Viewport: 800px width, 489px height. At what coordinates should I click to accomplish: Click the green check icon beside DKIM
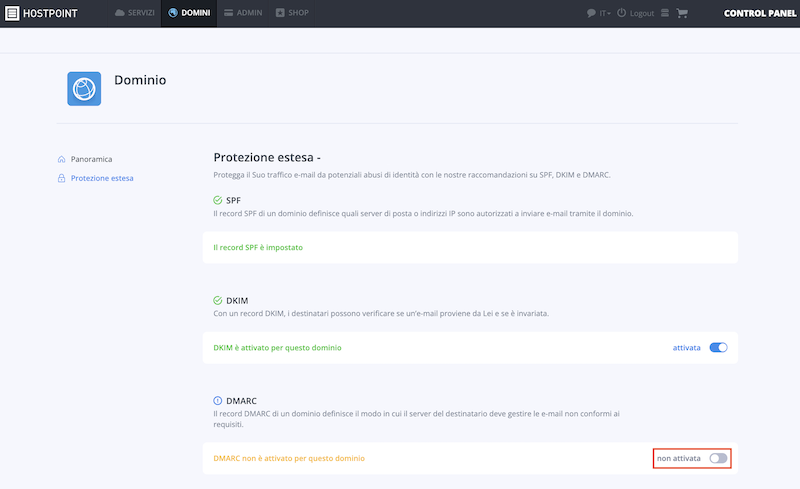tap(218, 300)
